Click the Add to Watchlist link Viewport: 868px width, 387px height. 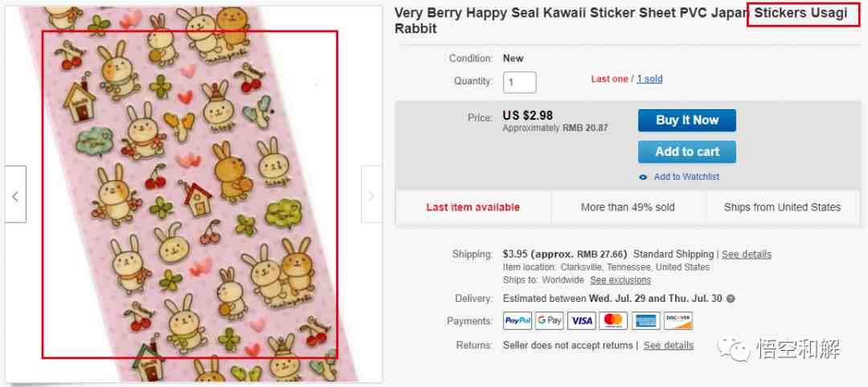[686, 177]
